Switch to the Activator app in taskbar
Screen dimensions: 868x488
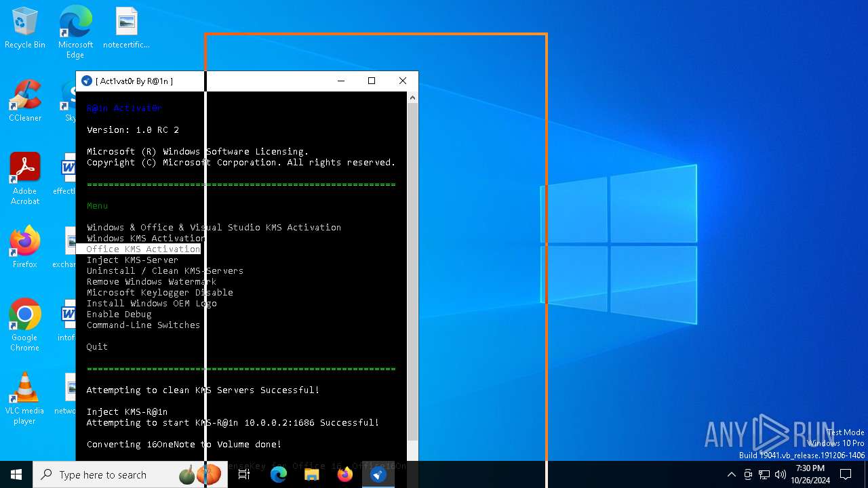pyautogui.click(x=378, y=474)
